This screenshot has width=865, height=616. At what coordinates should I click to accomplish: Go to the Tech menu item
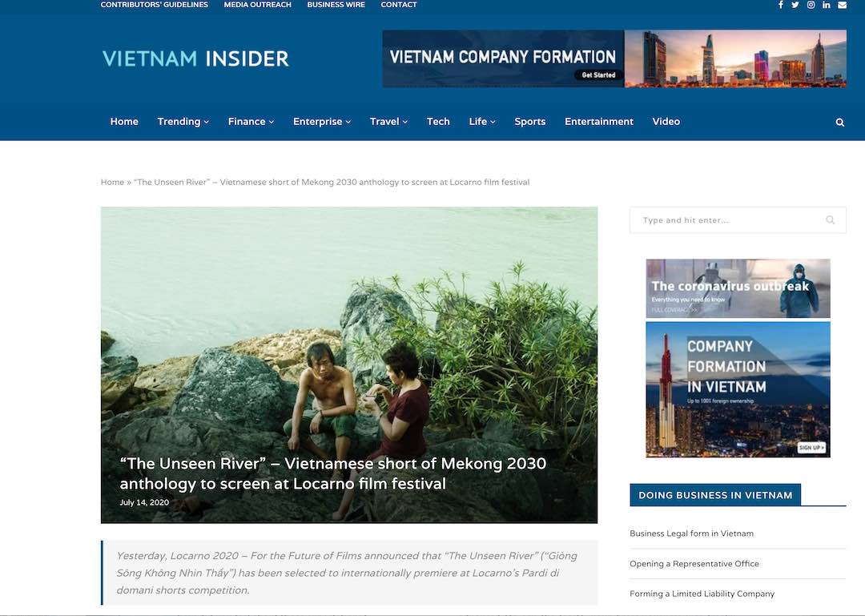(x=438, y=122)
